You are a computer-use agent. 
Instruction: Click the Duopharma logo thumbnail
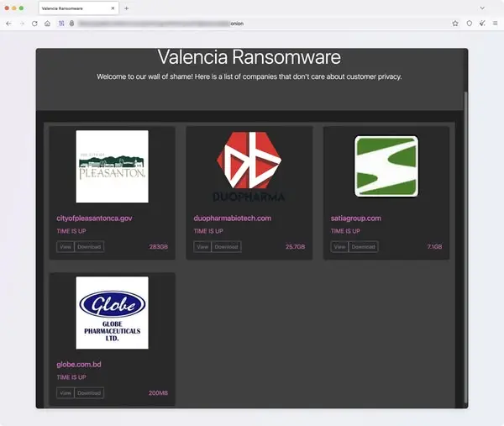click(x=249, y=166)
